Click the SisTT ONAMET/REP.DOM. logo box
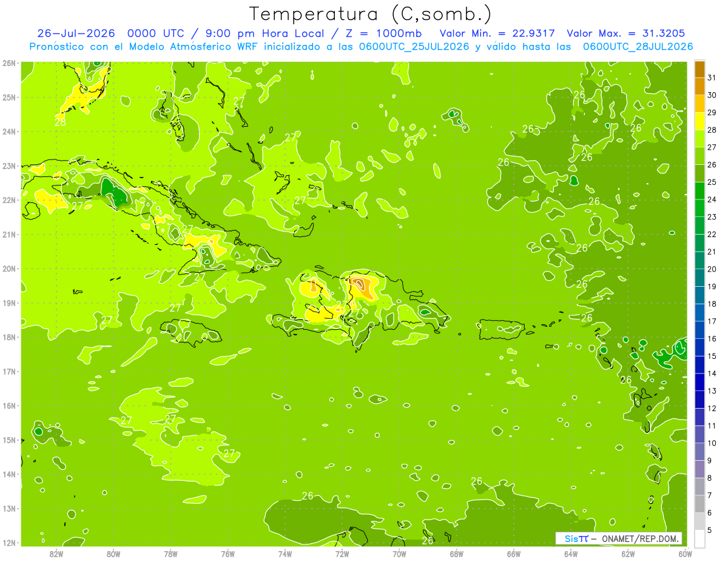Viewport: 728px width, 562px height. (x=618, y=538)
